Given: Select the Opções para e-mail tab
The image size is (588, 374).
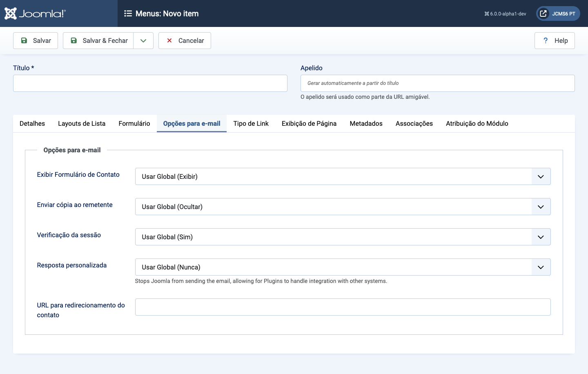Looking at the screenshot, I should [x=192, y=123].
